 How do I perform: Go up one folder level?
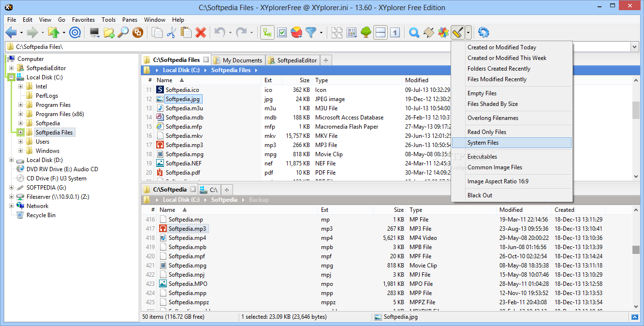(54, 32)
